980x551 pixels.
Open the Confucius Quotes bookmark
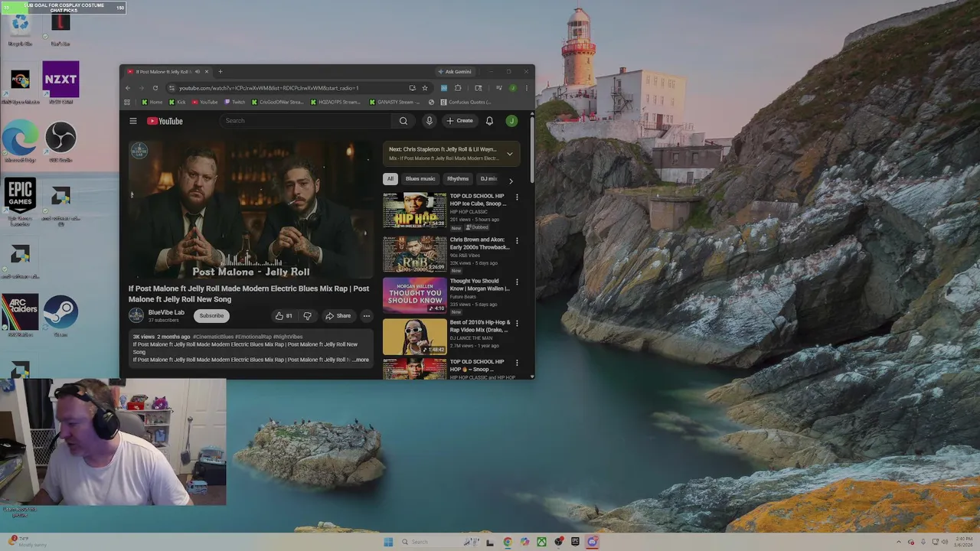click(465, 102)
